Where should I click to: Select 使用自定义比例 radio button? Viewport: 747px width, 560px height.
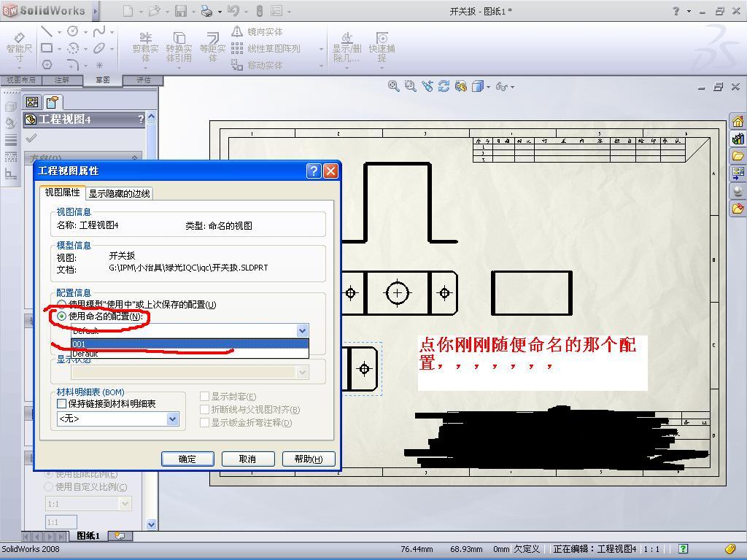tap(49, 486)
